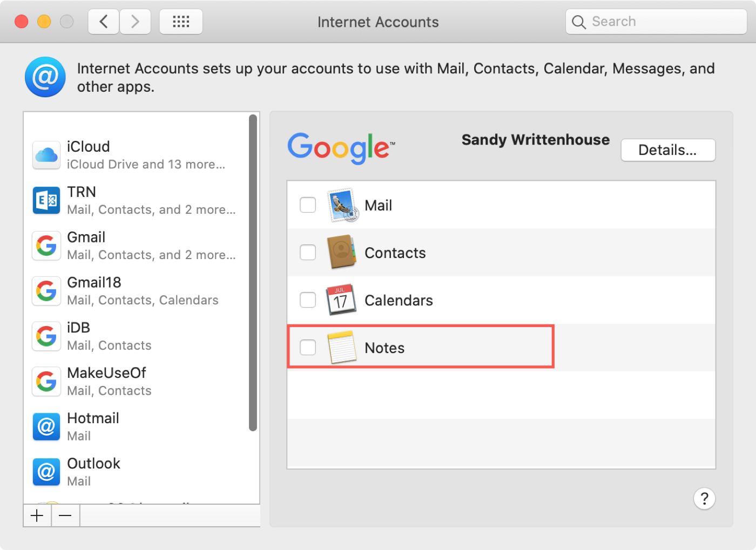Close window with red button

coord(22,22)
